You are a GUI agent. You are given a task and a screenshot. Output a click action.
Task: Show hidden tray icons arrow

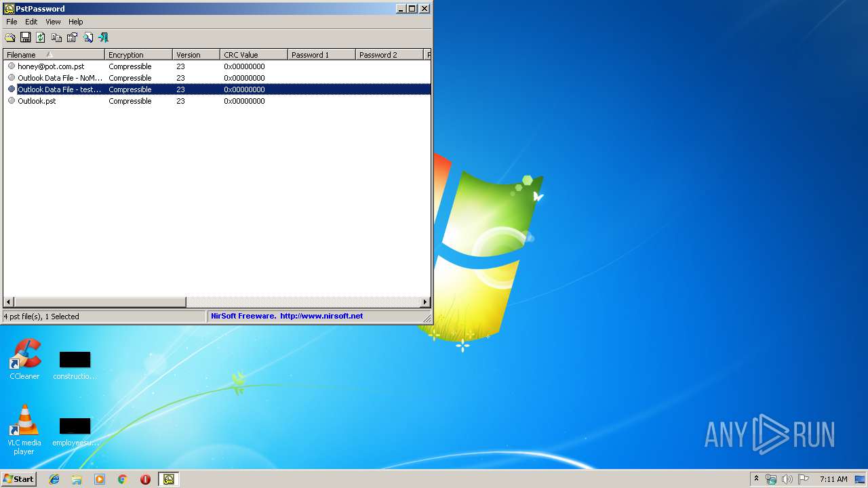757,479
